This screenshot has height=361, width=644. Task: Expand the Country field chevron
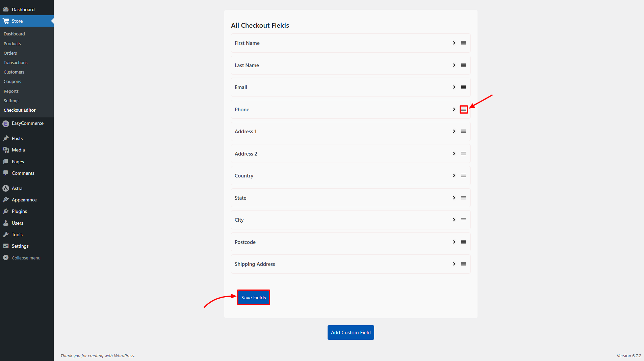click(x=454, y=175)
